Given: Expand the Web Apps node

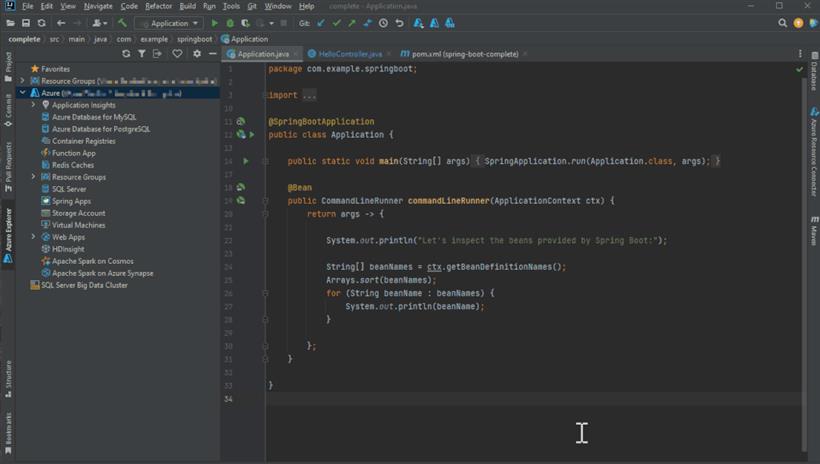Looking at the screenshot, I should pos(33,237).
